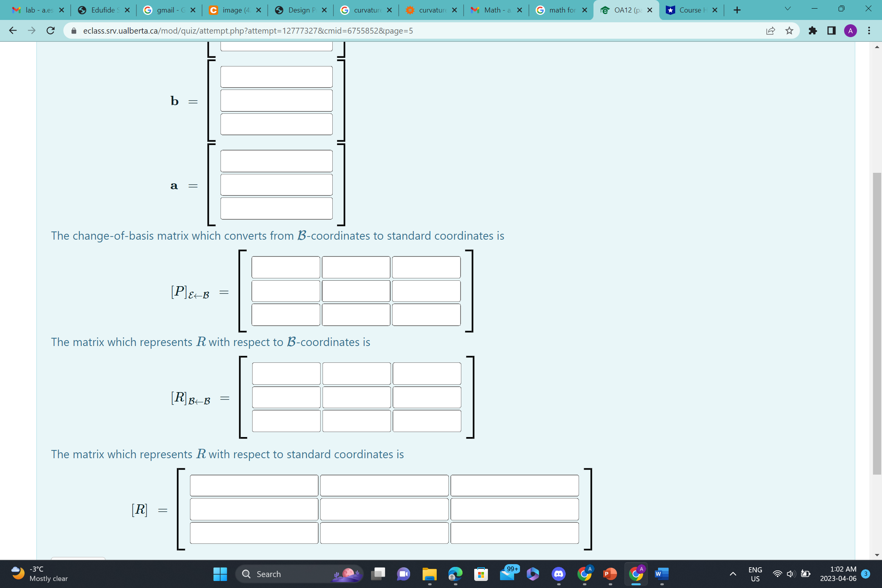Toggle the browser side panel icon
The width and height of the screenshot is (882, 588).
pyautogui.click(x=832, y=30)
